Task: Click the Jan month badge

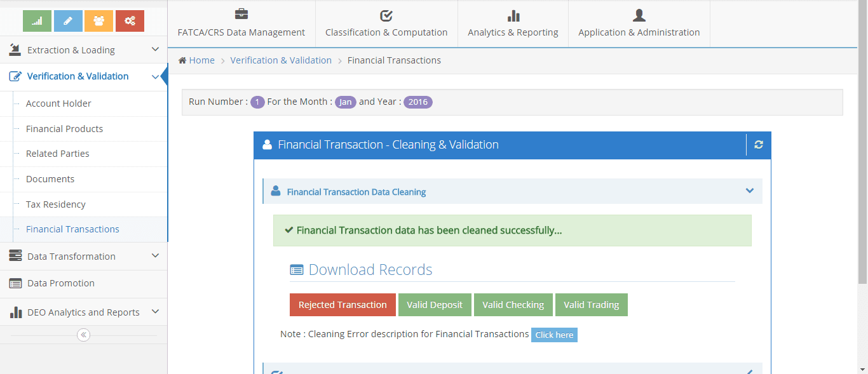Action: pos(346,102)
